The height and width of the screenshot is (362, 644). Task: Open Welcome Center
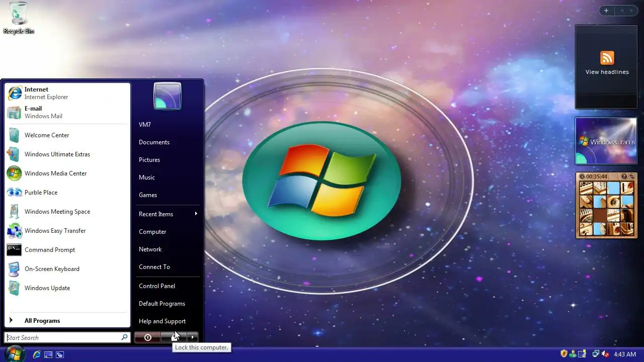67,135
